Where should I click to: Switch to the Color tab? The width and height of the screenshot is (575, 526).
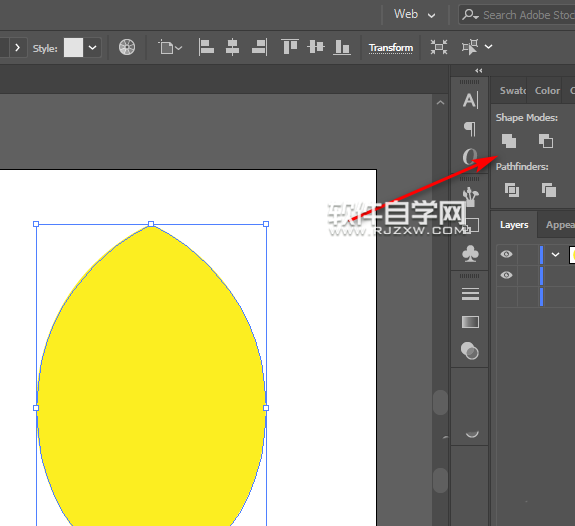click(547, 91)
